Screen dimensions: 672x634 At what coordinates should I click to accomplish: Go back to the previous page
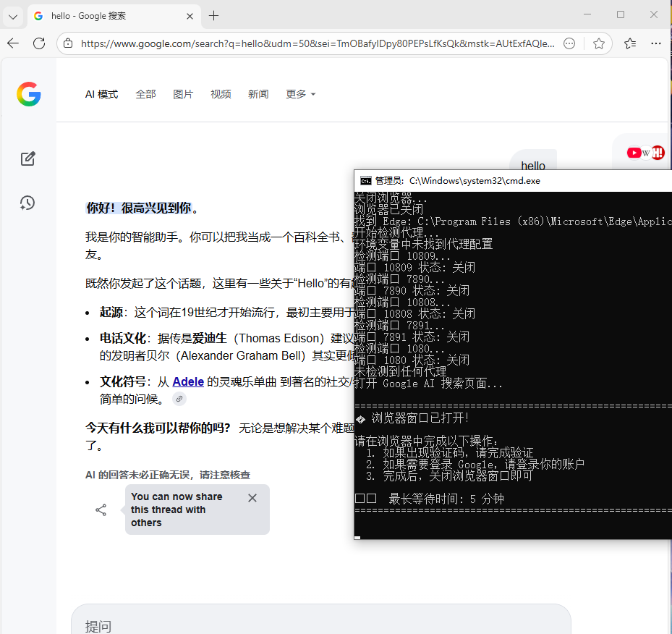pos(13,43)
